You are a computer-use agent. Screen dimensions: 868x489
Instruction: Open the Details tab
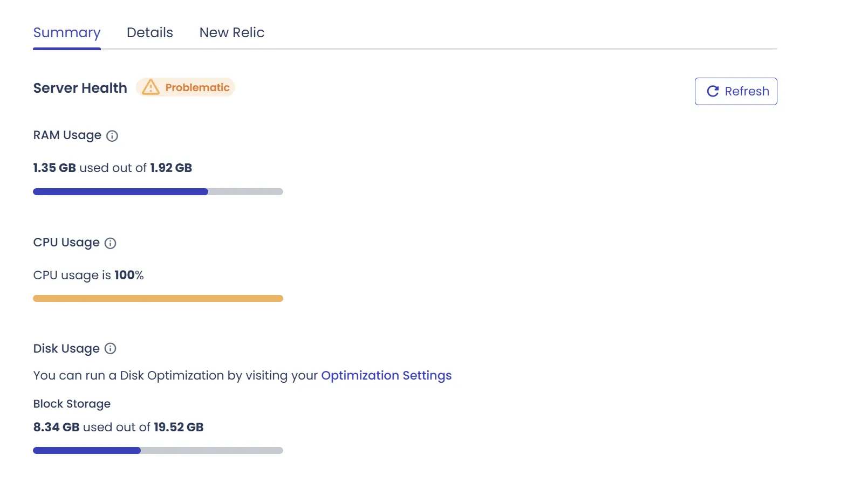150,33
